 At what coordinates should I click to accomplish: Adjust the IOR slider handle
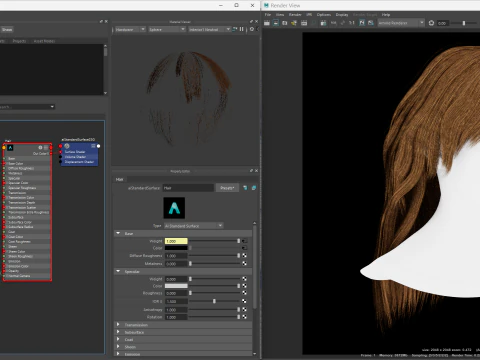[x=214, y=301]
